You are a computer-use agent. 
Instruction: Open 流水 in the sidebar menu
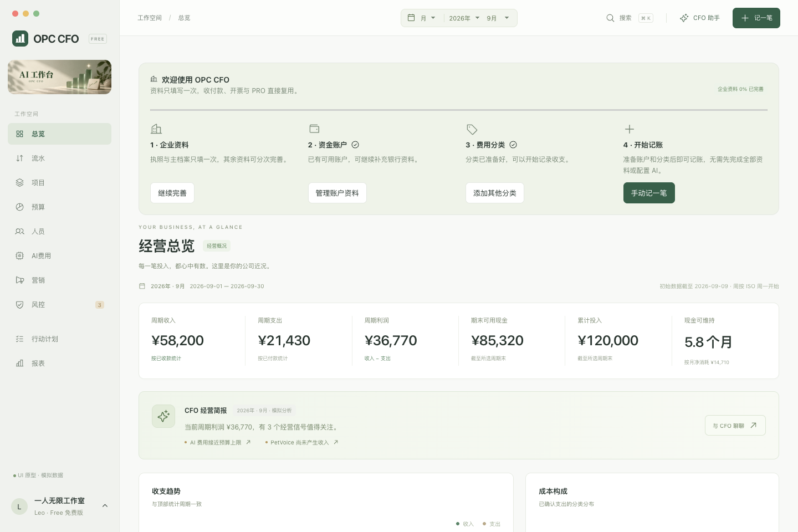pos(59,158)
